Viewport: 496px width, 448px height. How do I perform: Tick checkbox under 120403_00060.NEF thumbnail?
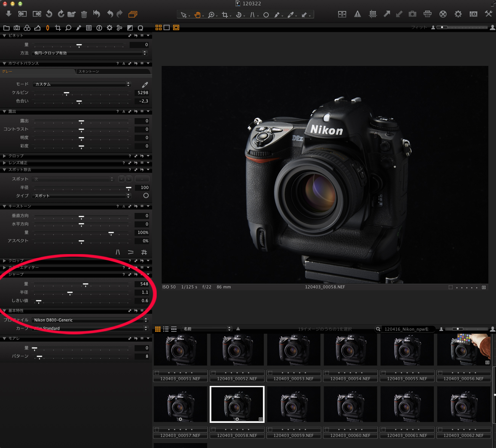coord(327,429)
